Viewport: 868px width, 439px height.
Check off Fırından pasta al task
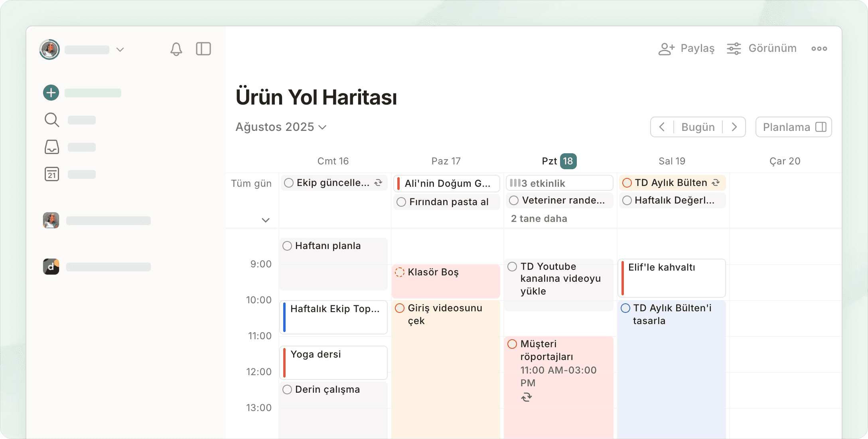tap(401, 202)
